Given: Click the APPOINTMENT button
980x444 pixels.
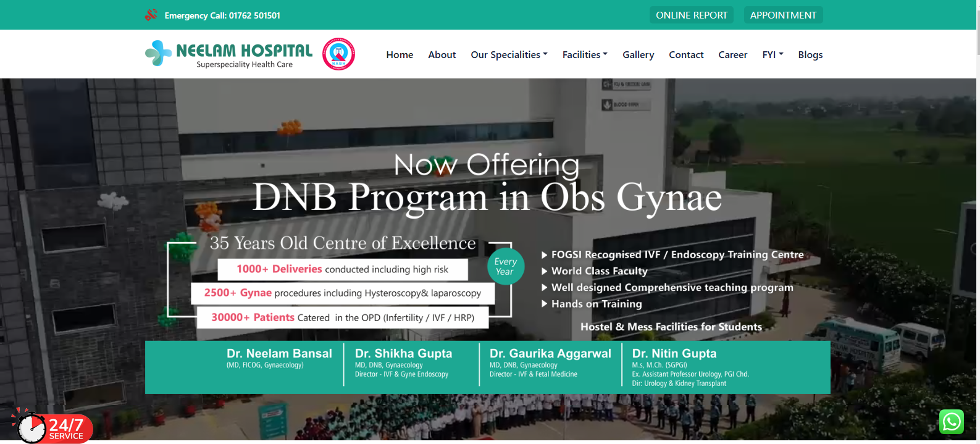Looking at the screenshot, I should coord(783,15).
